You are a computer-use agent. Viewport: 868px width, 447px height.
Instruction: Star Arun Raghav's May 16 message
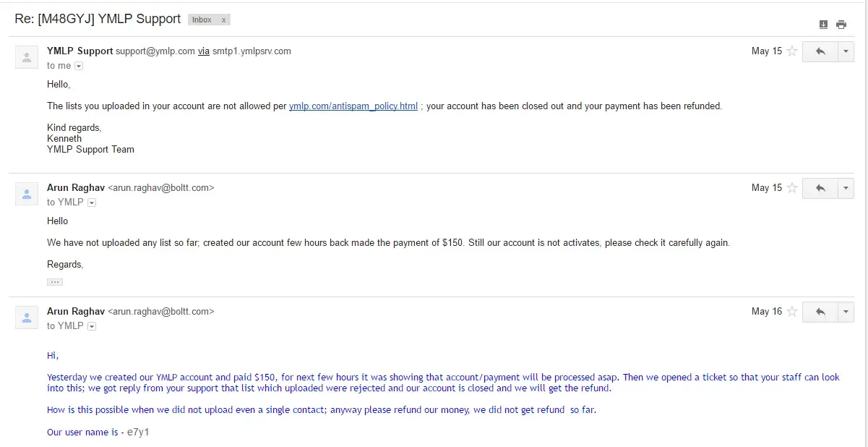click(792, 312)
